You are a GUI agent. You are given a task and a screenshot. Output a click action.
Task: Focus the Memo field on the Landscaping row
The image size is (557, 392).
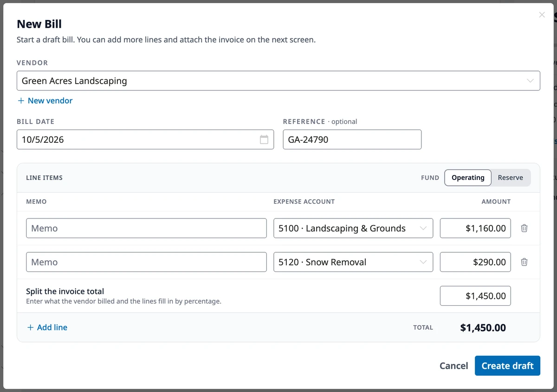[x=146, y=228]
